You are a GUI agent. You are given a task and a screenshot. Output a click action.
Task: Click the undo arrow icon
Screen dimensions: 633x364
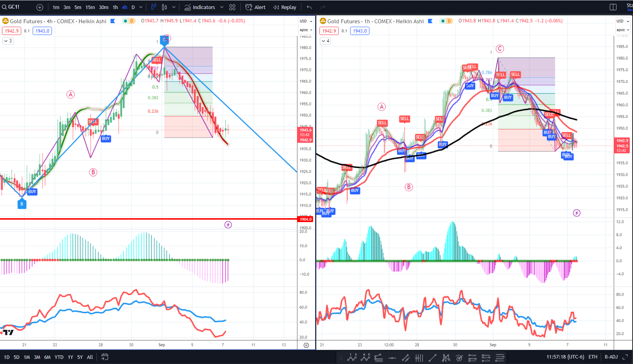pyautogui.click(x=309, y=7)
